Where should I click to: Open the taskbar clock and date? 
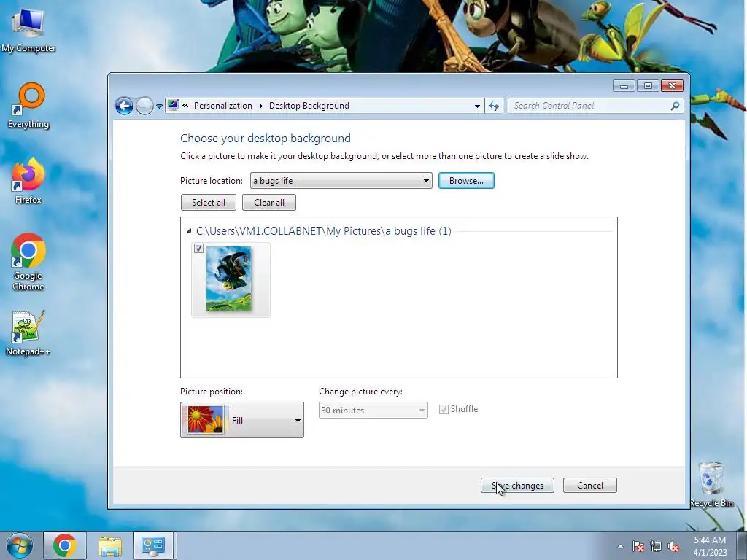[710, 545]
